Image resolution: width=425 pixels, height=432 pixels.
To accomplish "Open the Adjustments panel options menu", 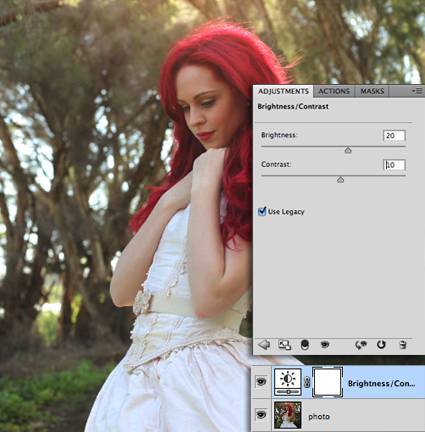I will click(417, 91).
